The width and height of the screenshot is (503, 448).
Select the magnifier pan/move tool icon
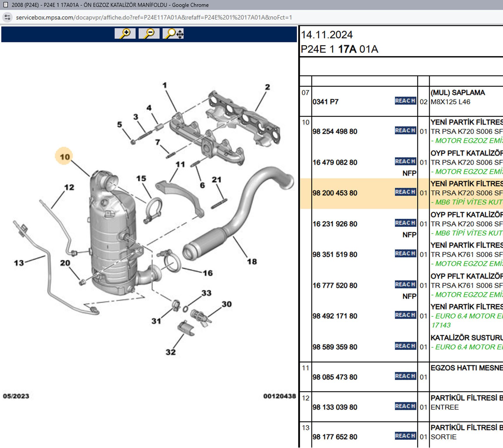pos(173,34)
